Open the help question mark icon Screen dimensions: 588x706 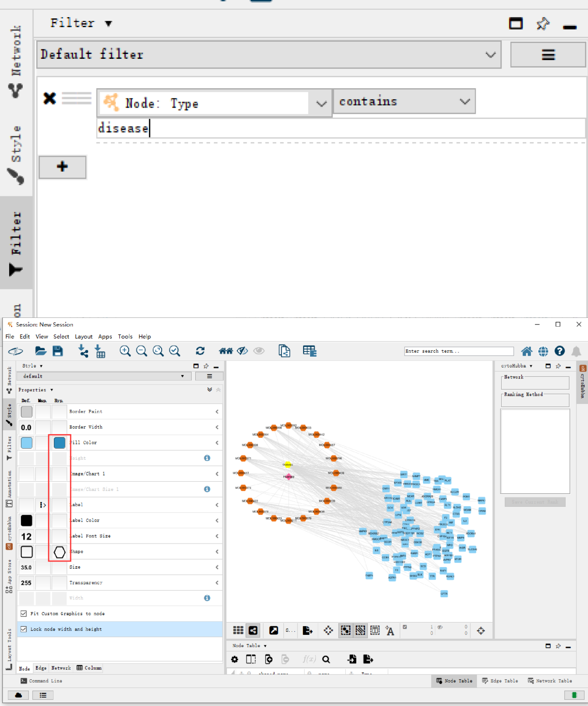pyautogui.click(x=559, y=351)
